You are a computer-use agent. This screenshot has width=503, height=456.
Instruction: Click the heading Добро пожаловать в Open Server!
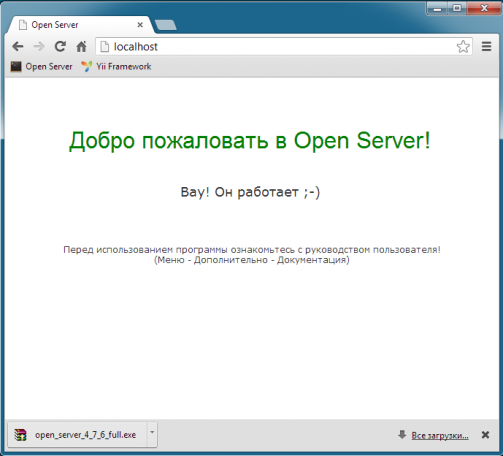pos(250,141)
